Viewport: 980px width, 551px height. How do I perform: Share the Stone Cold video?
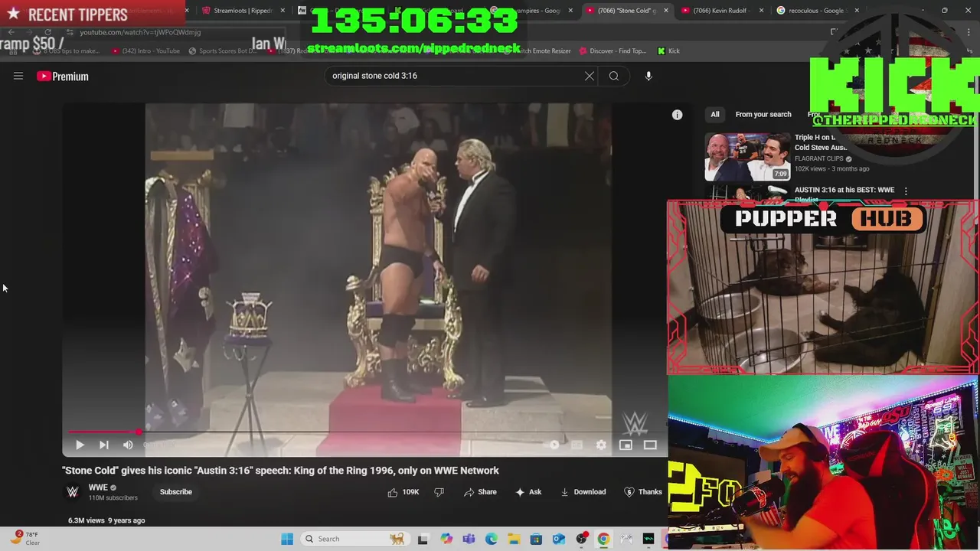(480, 492)
